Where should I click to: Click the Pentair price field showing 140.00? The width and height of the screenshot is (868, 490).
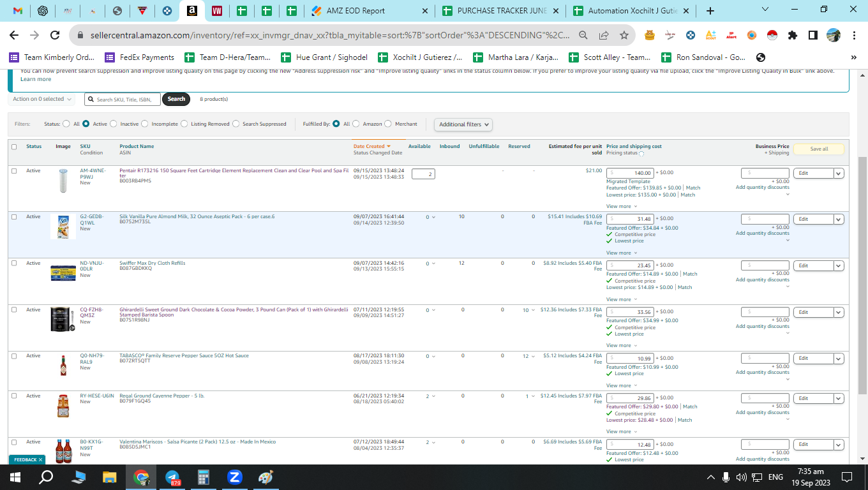pyautogui.click(x=629, y=173)
